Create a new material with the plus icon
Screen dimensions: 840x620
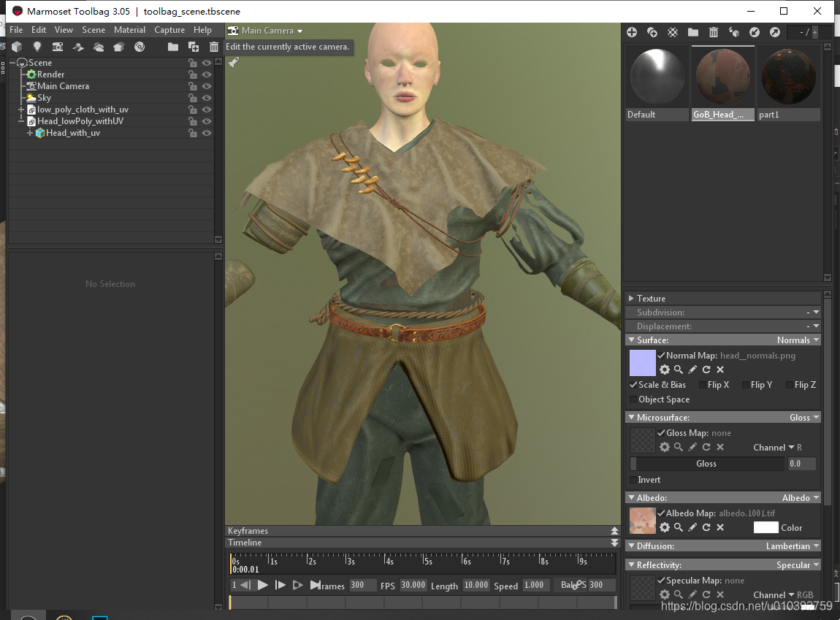[632, 33]
